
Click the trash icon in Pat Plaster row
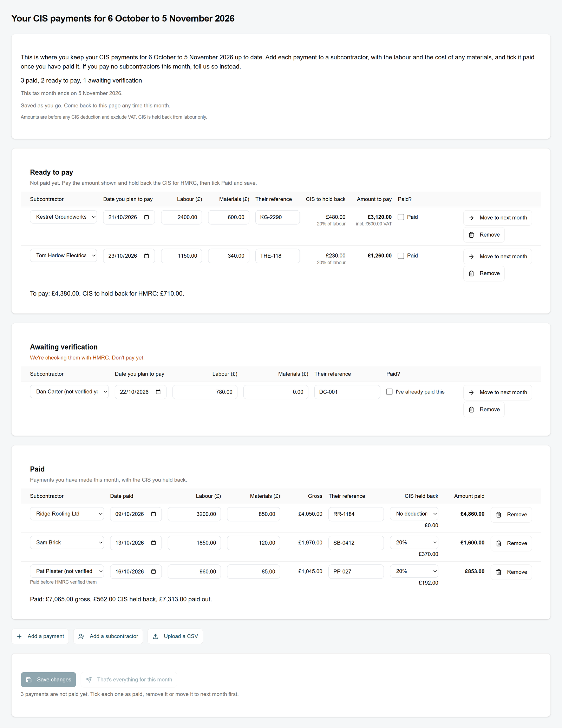(x=498, y=572)
